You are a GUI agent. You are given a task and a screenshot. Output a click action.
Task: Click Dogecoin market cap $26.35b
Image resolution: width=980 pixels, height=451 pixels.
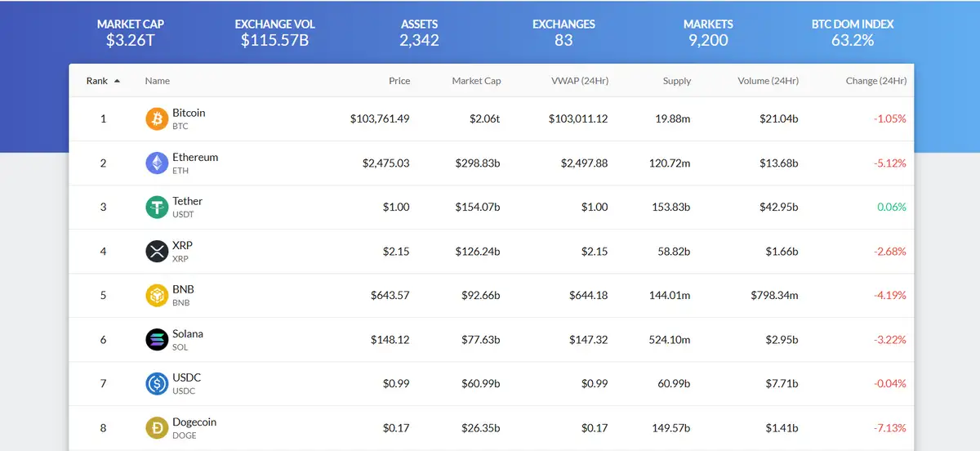click(x=480, y=427)
